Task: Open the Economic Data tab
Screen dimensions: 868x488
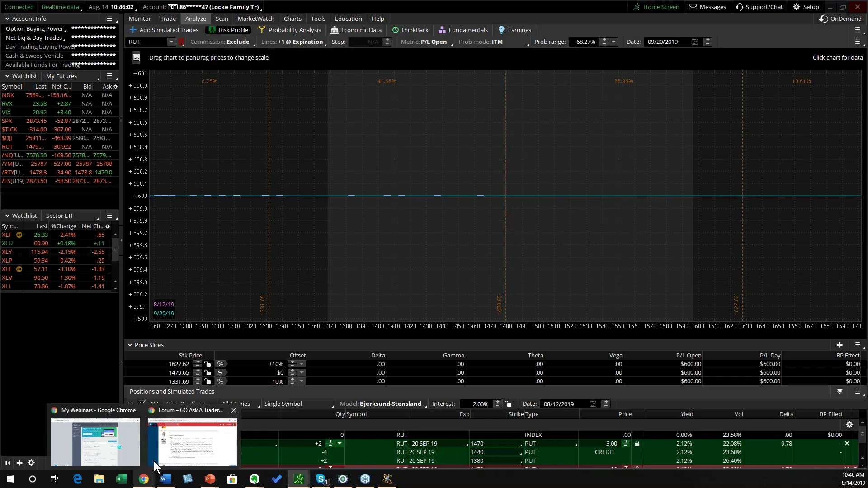Action: (356, 30)
